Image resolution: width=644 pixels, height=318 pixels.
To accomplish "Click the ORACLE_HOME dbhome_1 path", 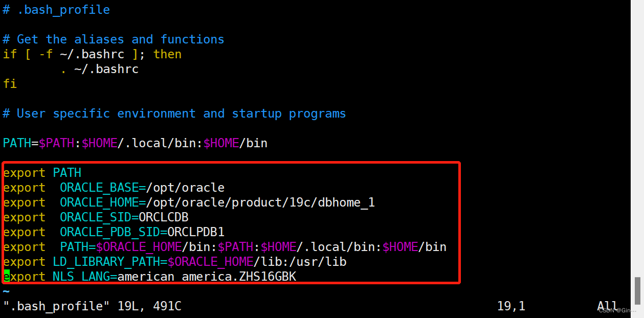I will pos(217,202).
